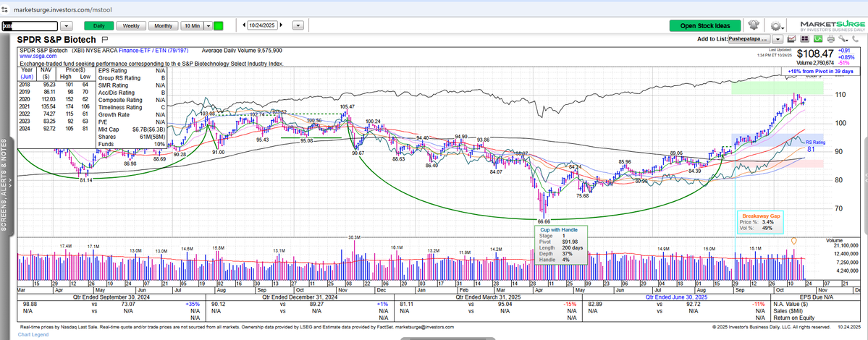Click the 2021 NAV row

[x=56, y=106]
